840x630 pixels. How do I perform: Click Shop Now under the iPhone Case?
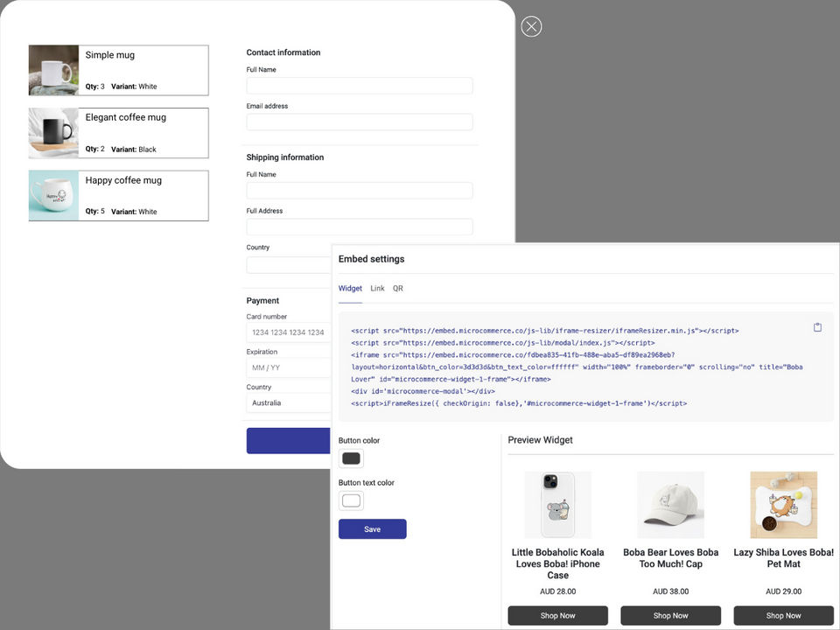point(557,615)
